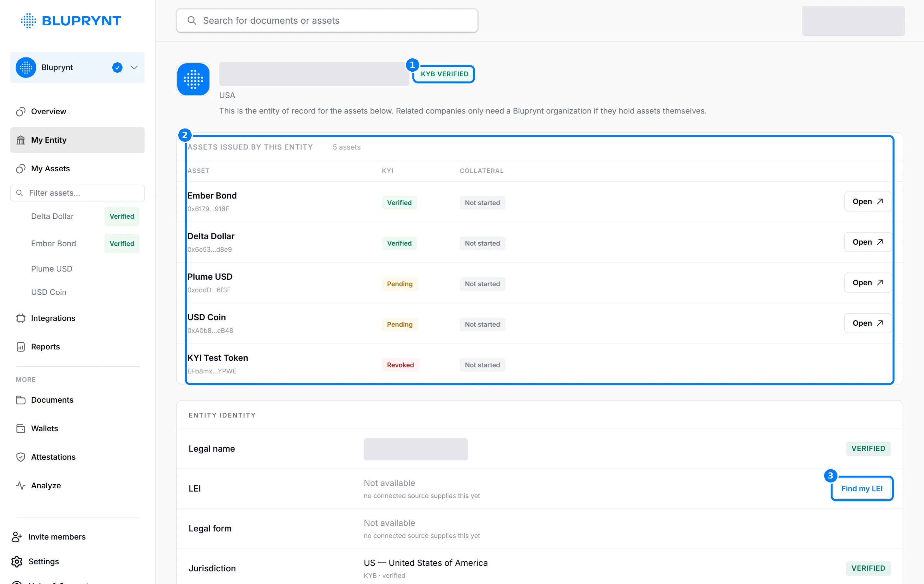The width and height of the screenshot is (924, 584).
Task: Click the Not started collateral status for USD Coin
Action: 482,324
